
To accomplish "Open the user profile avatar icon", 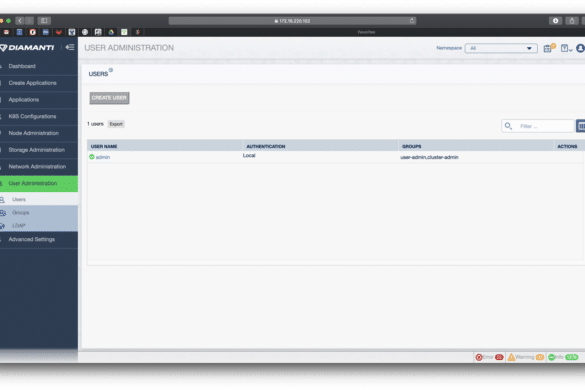I will (x=581, y=48).
